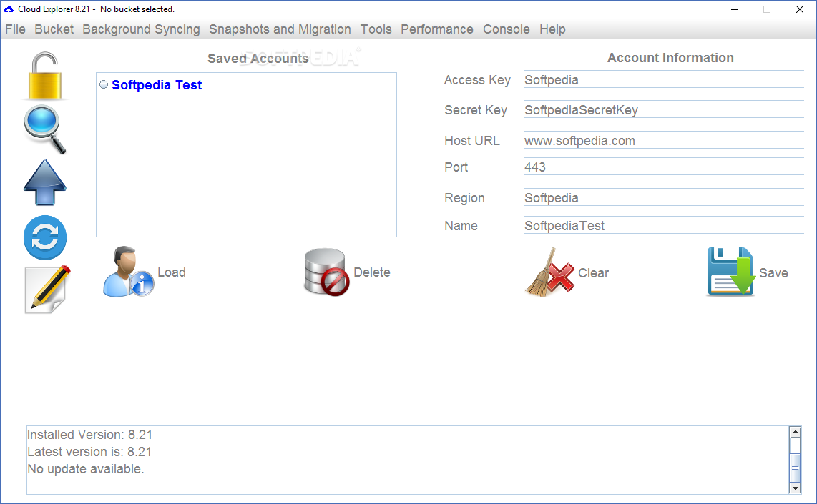Image resolution: width=817 pixels, height=504 pixels.
Task: Open the Bucket menu
Action: [x=54, y=29]
